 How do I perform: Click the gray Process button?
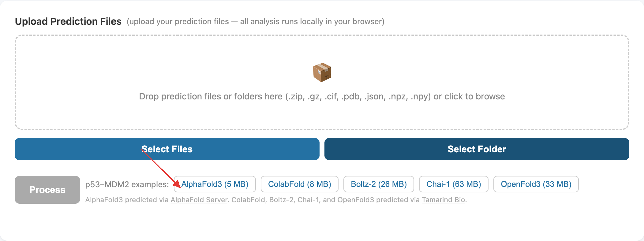[x=47, y=190]
